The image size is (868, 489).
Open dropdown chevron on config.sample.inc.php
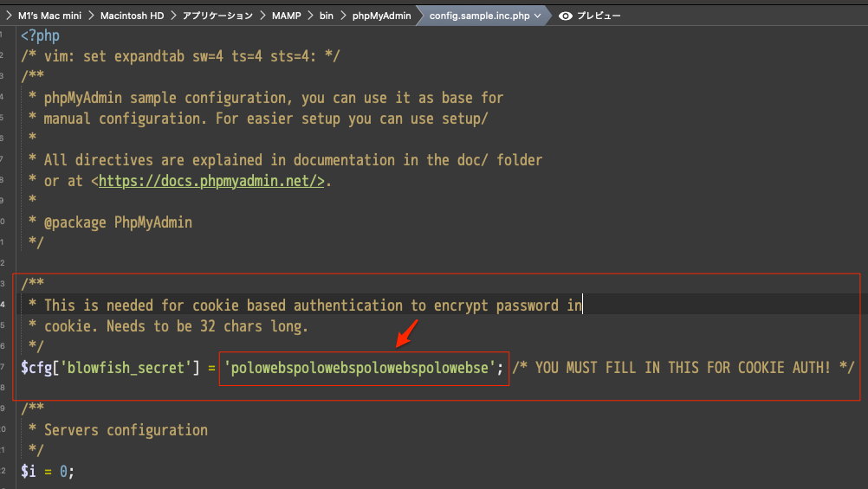click(x=538, y=16)
